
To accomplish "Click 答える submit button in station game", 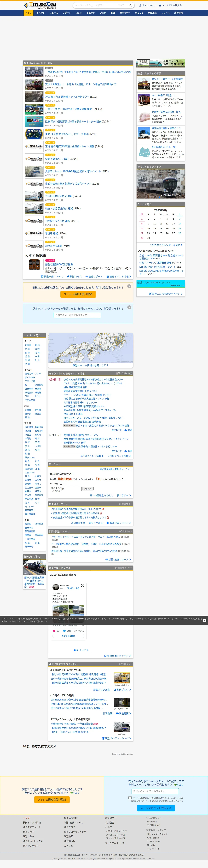I will pos(88,489).
